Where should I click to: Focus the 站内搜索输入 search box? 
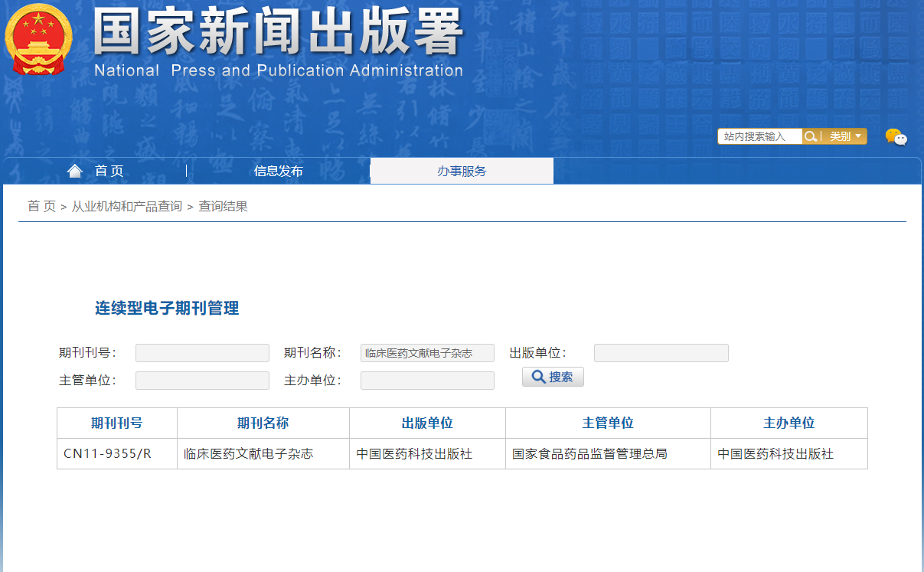pos(759,136)
